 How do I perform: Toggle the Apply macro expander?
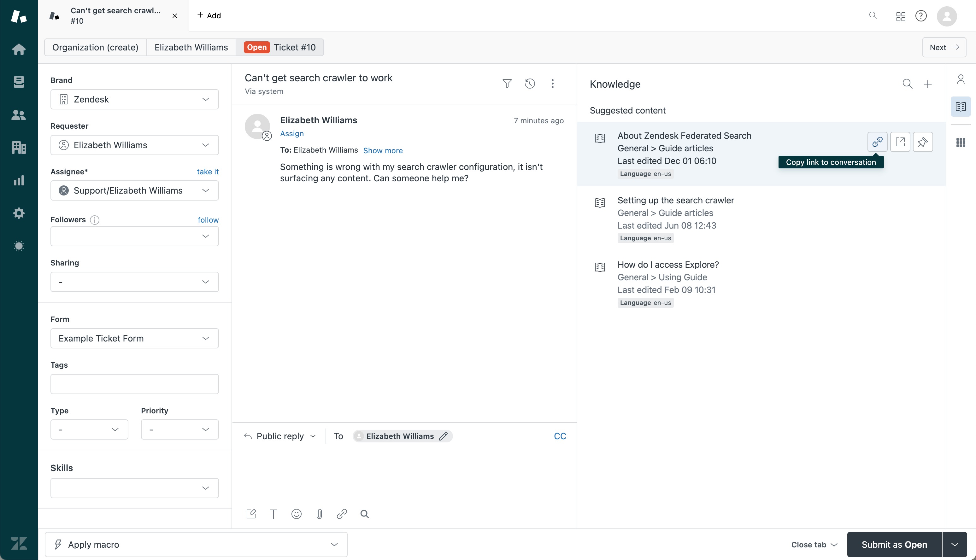pyautogui.click(x=335, y=545)
